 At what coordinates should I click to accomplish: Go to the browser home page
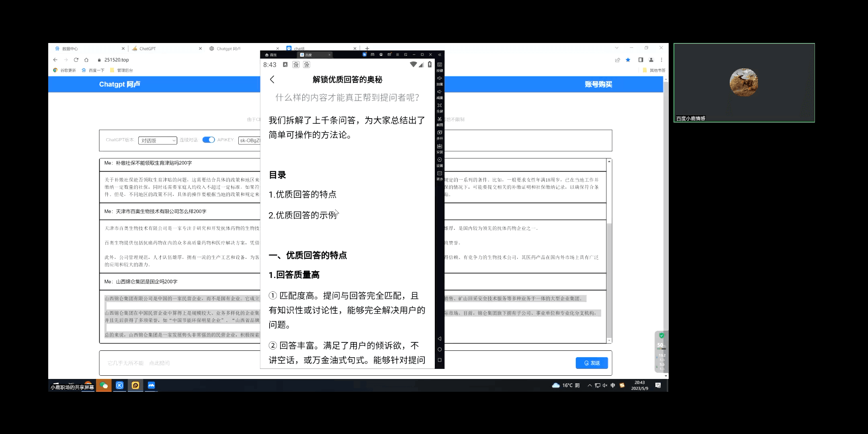click(86, 60)
